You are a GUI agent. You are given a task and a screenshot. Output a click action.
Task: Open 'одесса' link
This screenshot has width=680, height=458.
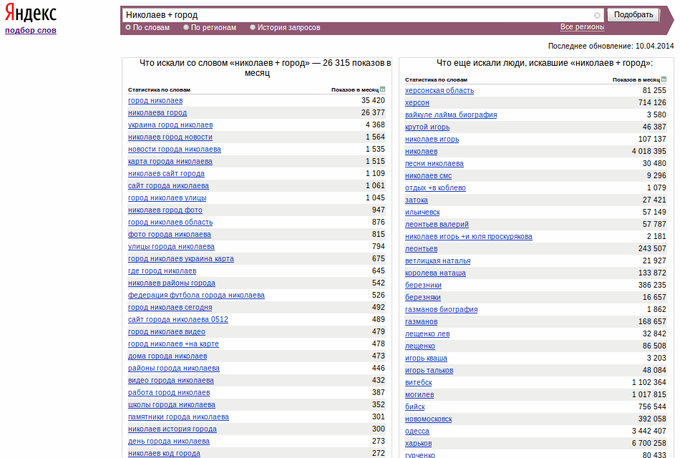pos(417,431)
